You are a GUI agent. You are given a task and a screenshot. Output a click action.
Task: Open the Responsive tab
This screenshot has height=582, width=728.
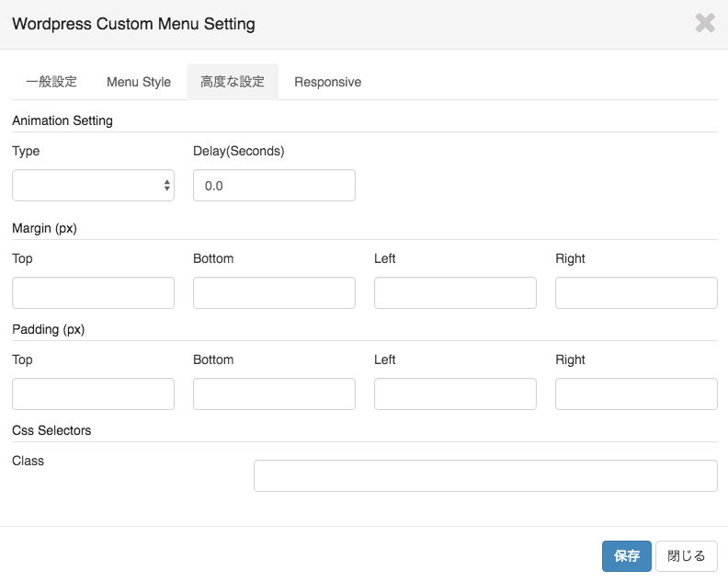point(328,82)
